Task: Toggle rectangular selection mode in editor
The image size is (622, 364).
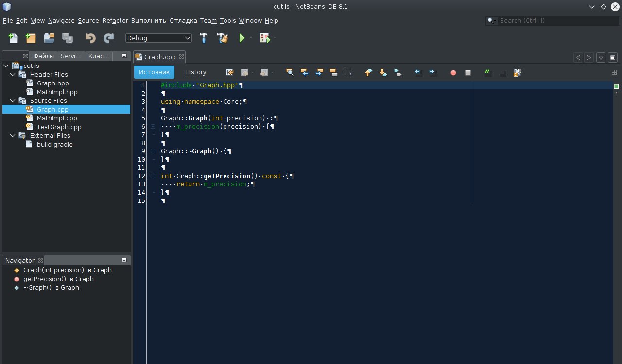Action: pos(348,72)
